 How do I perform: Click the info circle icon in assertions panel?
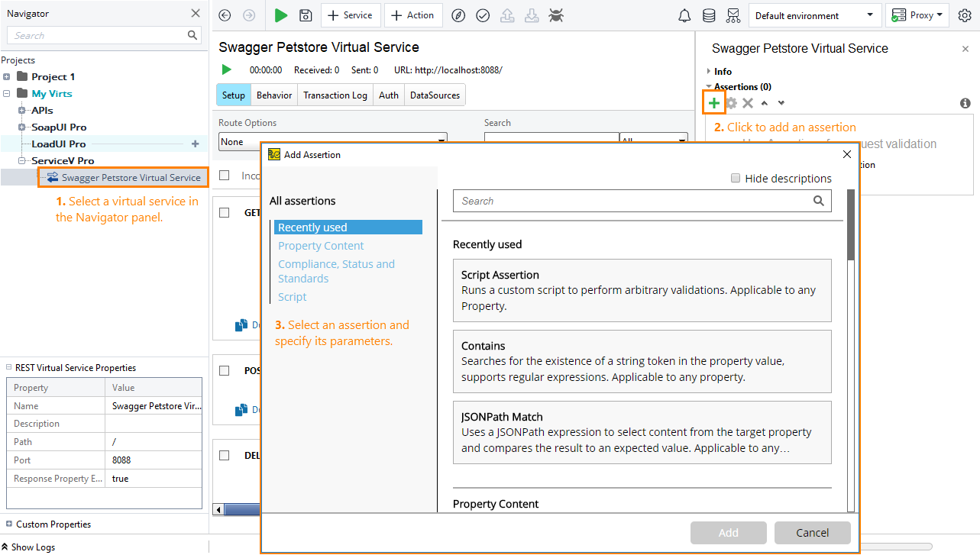pyautogui.click(x=965, y=103)
